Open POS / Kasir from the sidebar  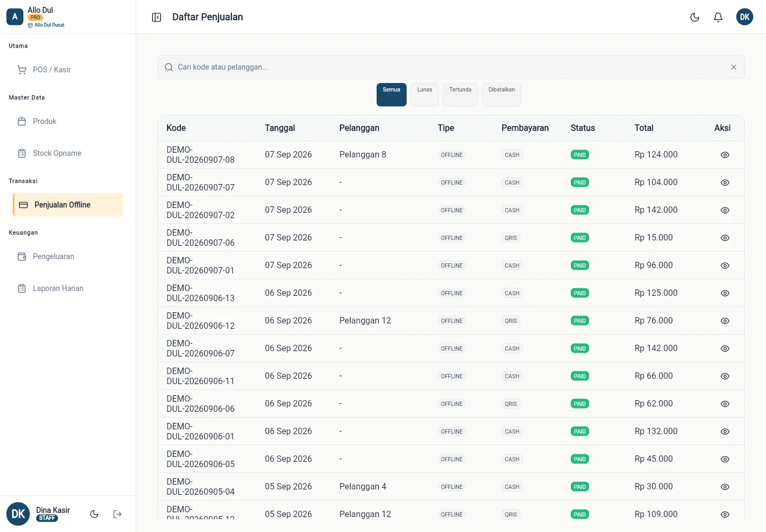pyautogui.click(x=68, y=70)
